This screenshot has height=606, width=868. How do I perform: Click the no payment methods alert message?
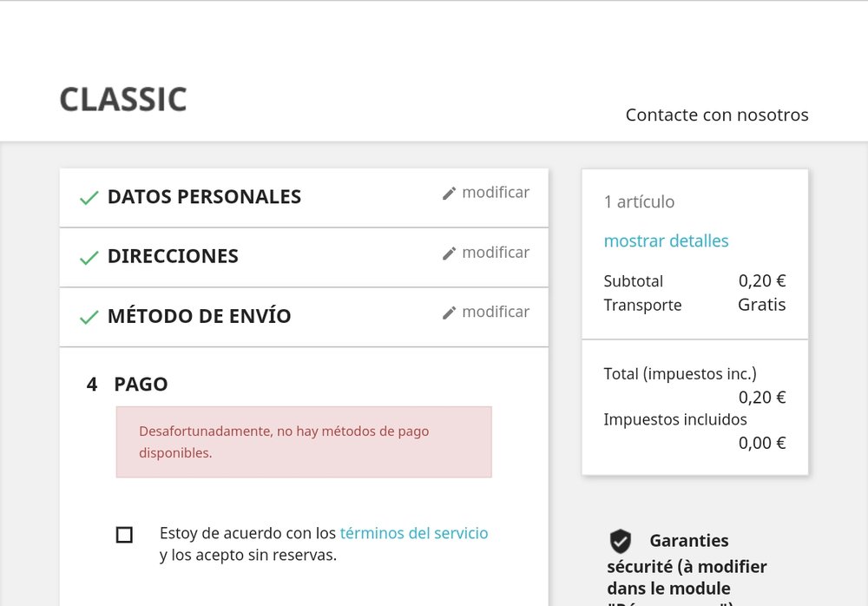(x=304, y=442)
